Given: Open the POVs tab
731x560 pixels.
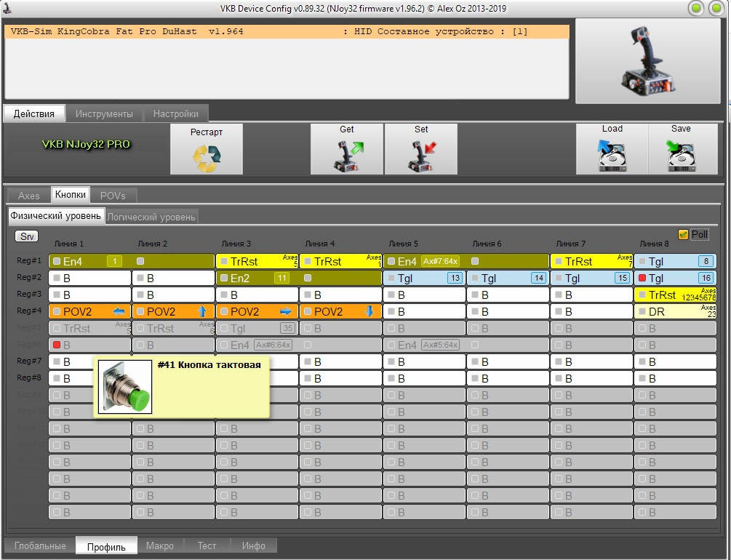Looking at the screenshot, I should (x=113, y=196).
